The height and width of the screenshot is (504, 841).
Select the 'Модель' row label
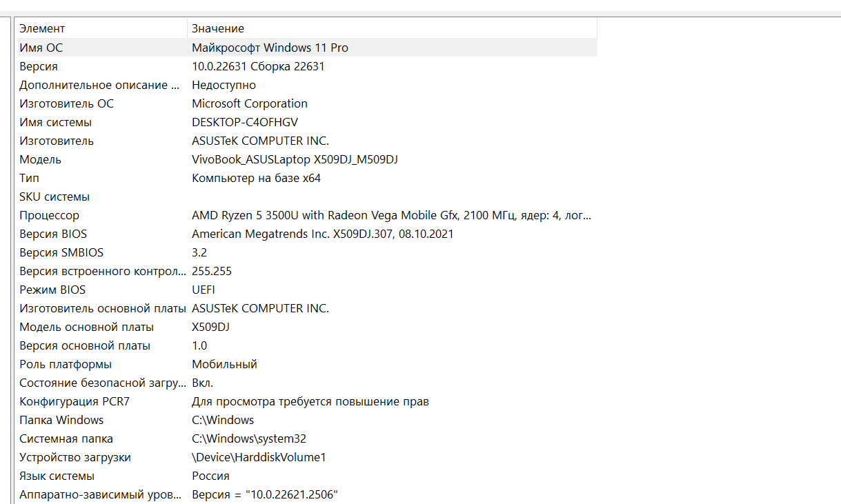[40, 159]
